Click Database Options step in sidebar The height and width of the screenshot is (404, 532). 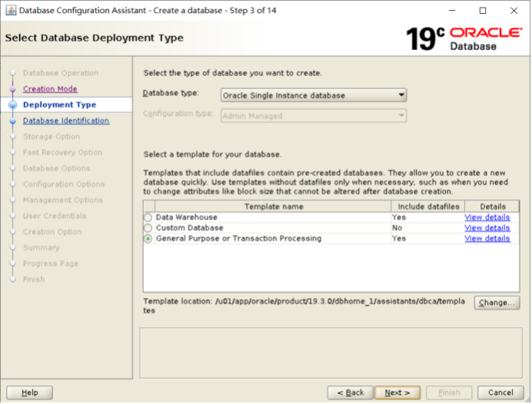pos(57,168)
